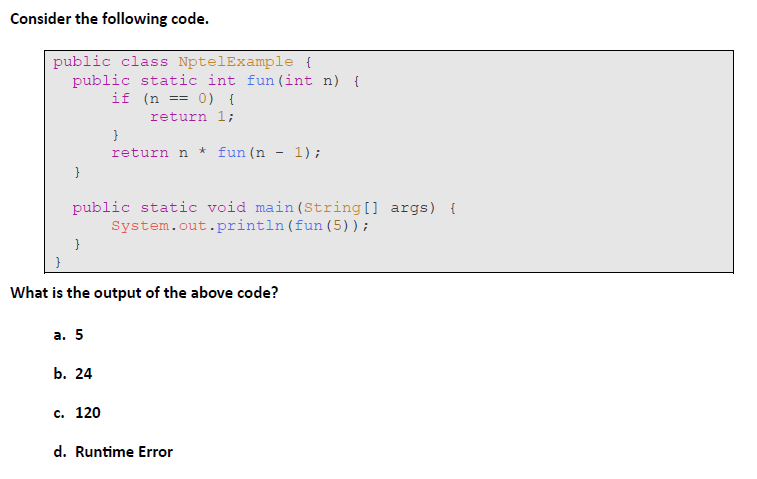This screenshot has height=479, width=757.
Task: Select option d. Runtime Error
Action: pos(113,452)
